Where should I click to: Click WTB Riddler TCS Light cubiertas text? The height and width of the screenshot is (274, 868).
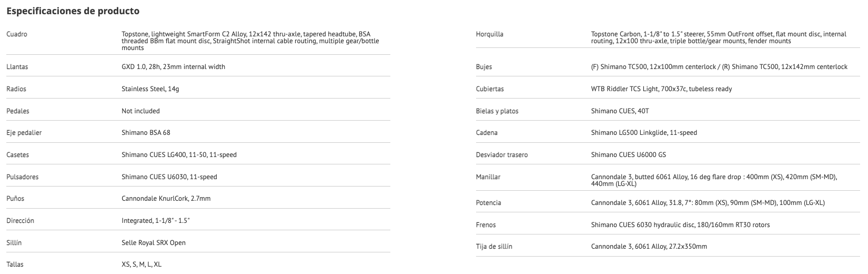(661, 89)
